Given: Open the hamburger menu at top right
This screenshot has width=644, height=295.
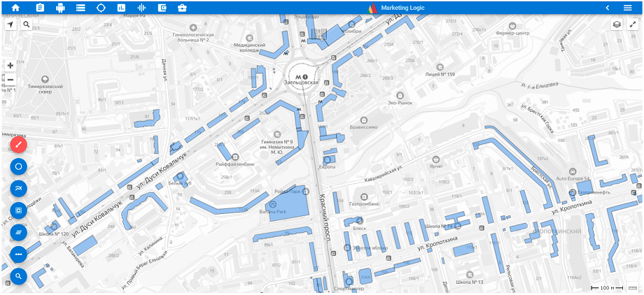Looking at the screenshot, I should click(x=628, y=8).
